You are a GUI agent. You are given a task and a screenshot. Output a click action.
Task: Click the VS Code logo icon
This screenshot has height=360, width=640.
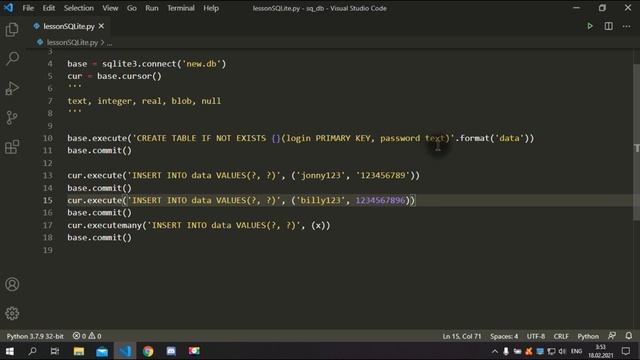click(x=9, y=8)
